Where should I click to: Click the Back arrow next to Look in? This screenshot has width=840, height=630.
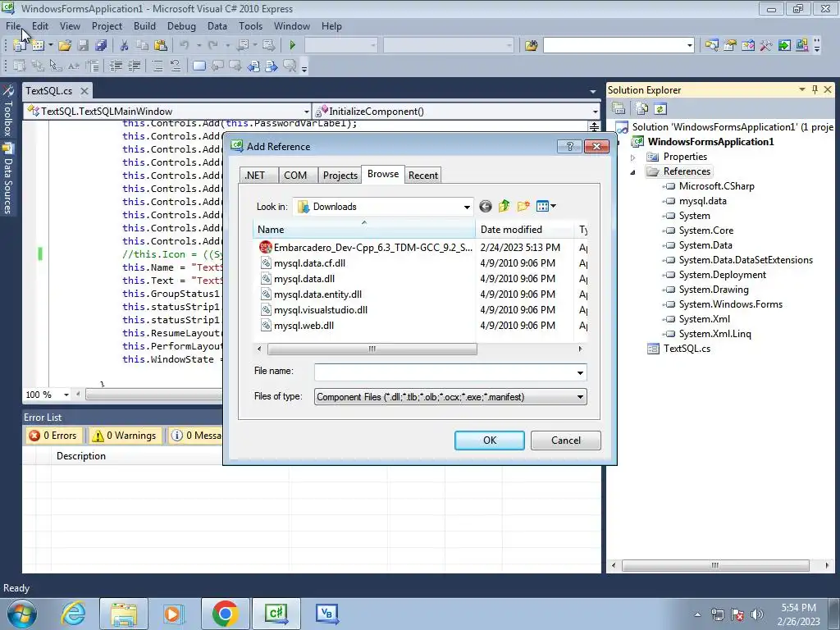[486, 206]
